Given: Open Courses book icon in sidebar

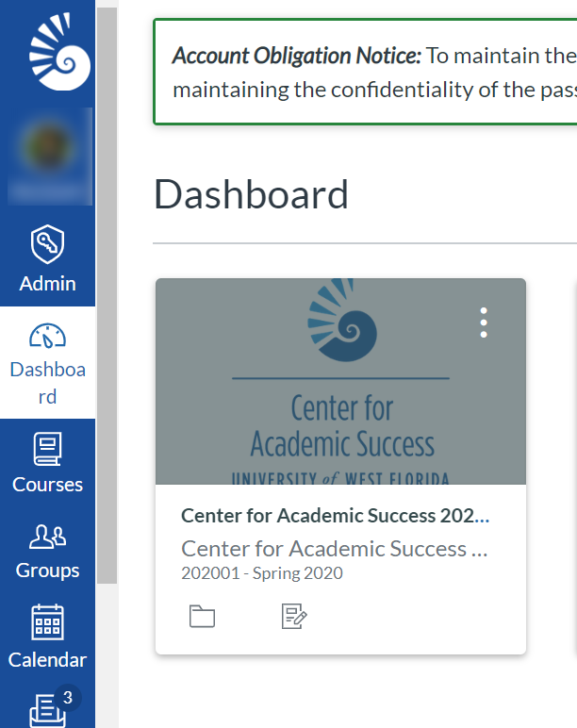Looking at the screenshot, I should point(47,449).
